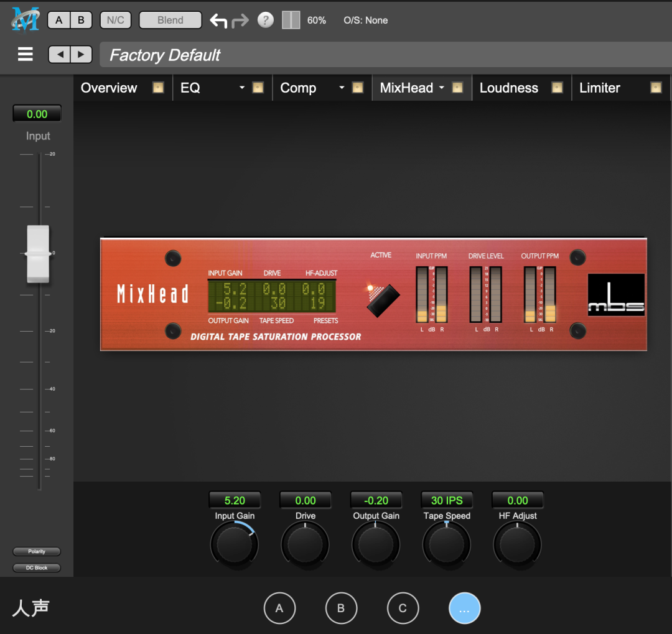Open the hamburger menu
This screenshot has width=672, height=634.
pyautogui.click(x=26, y=54)
